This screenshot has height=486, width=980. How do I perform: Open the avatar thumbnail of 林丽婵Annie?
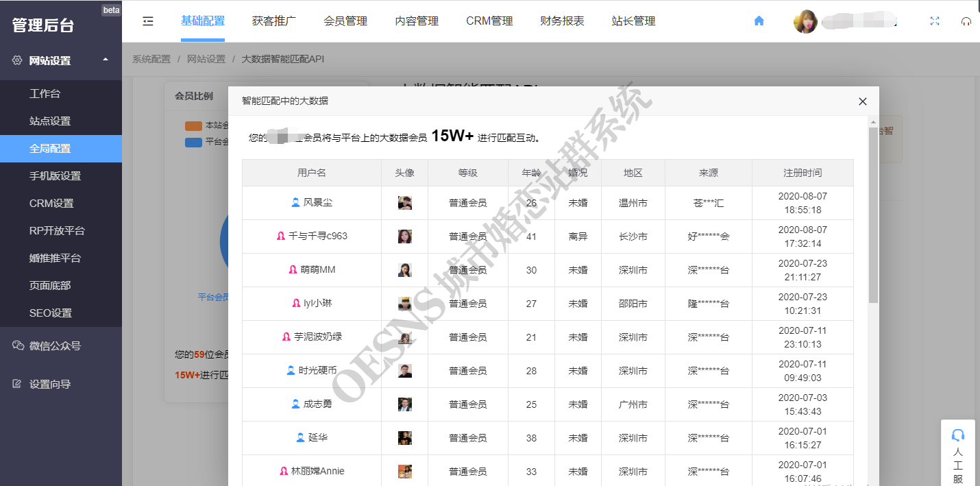(405, 472)
